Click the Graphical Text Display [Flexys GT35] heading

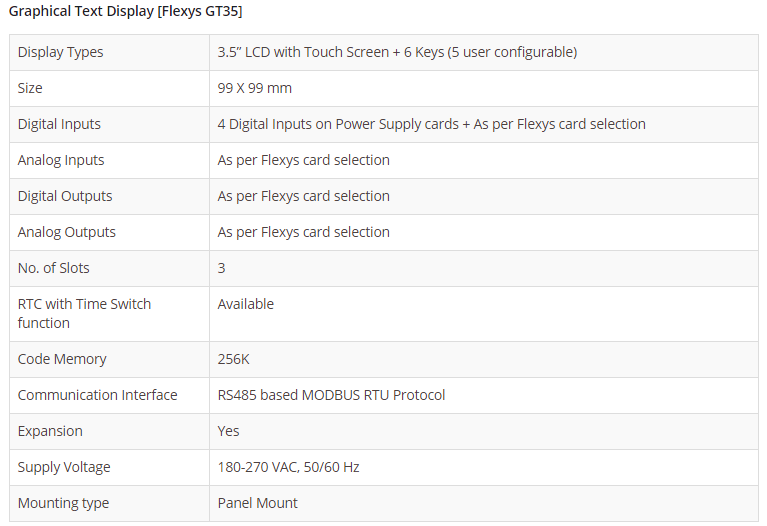(x=125, y=12)
